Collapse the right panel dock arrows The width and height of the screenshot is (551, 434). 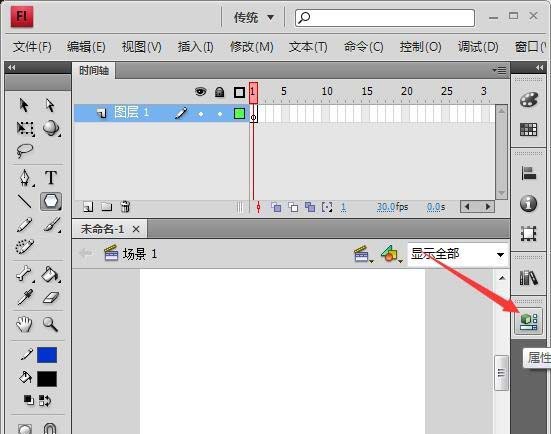539,67
